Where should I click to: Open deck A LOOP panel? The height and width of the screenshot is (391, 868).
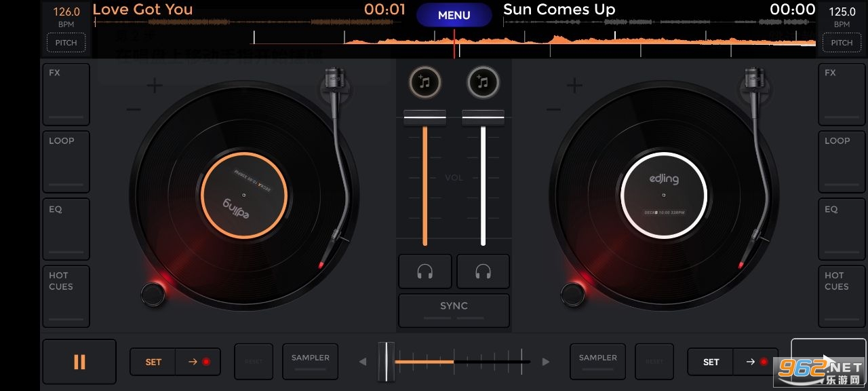66,162
